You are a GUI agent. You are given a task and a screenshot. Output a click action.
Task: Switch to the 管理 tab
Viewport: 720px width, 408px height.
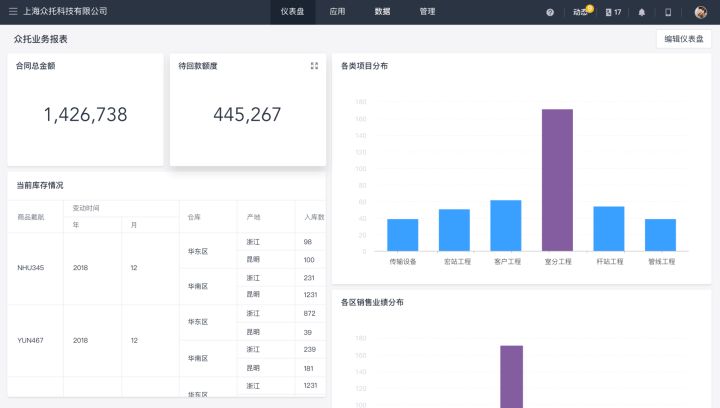point(427,12)
